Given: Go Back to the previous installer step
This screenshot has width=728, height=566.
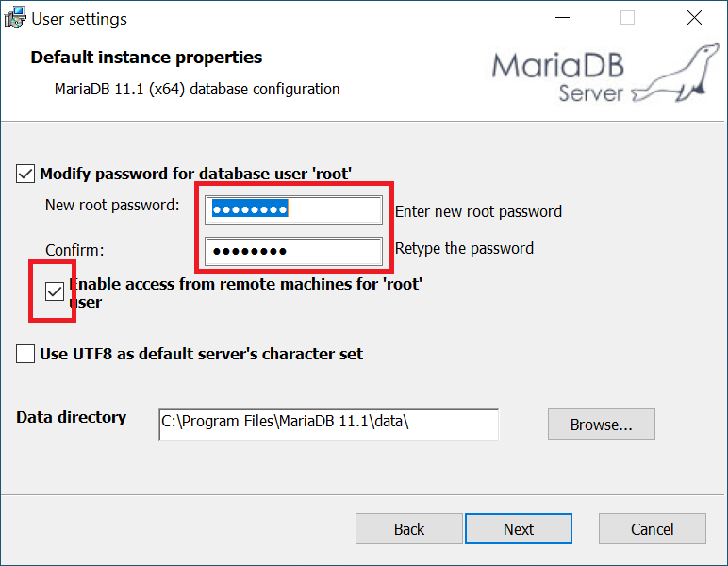Looking at the screenshot, I should click(409, 529).
